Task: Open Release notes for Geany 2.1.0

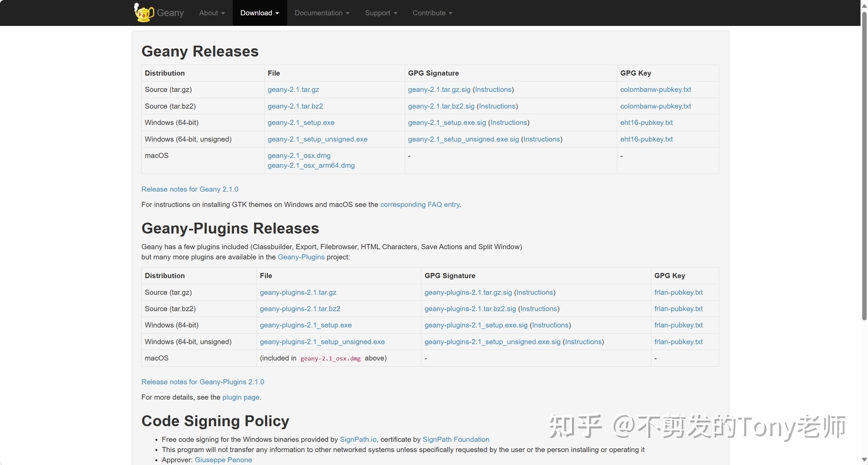Action: coord(190,189)
